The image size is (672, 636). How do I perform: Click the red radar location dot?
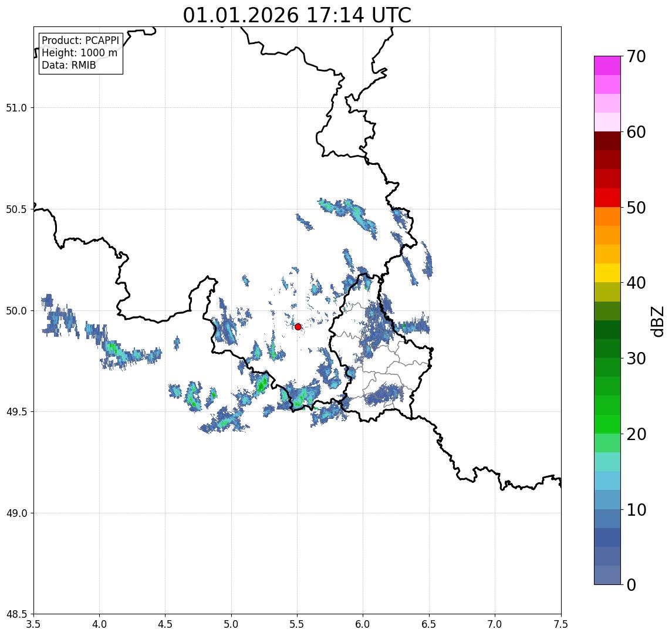point(298,327)
